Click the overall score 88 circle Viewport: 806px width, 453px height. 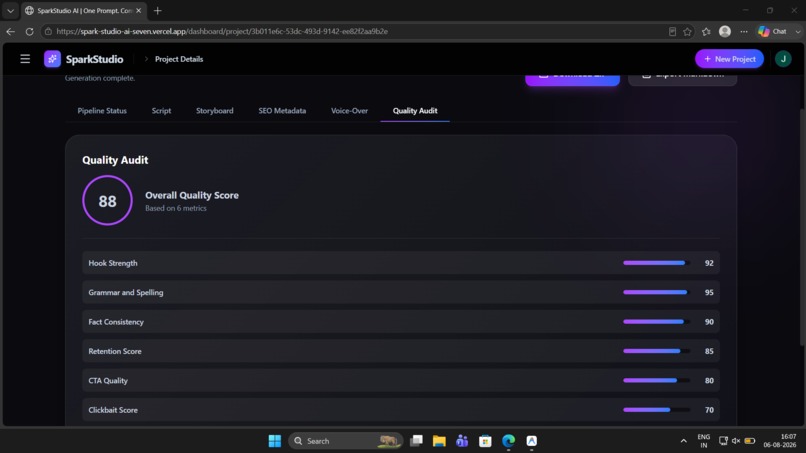pos(107,201)
